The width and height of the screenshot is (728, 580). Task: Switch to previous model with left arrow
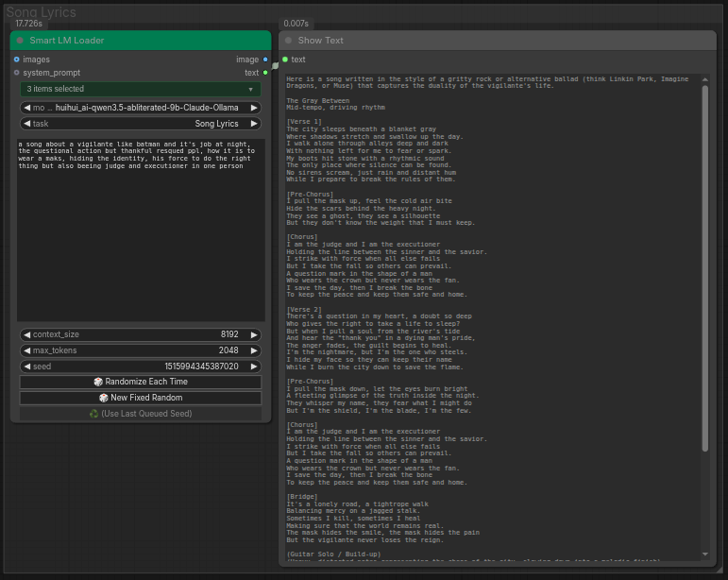click(27, 108)
